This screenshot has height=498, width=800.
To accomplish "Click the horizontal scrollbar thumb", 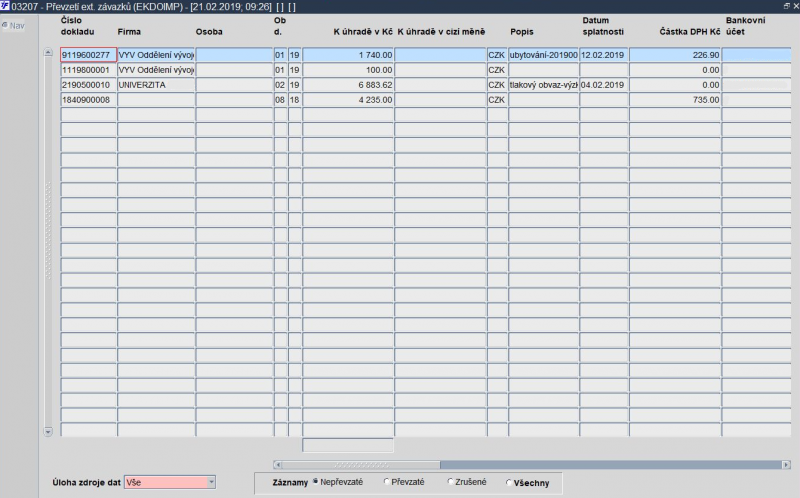I will click(361, 465).
